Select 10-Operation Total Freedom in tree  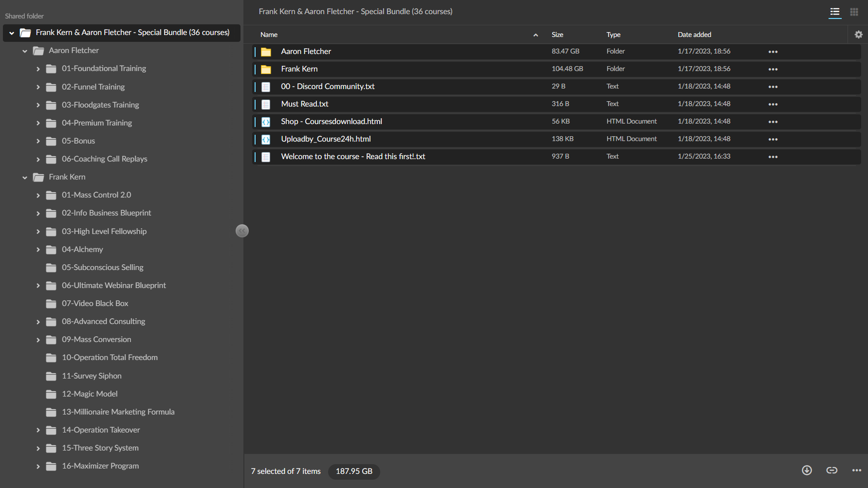[110, 357]
